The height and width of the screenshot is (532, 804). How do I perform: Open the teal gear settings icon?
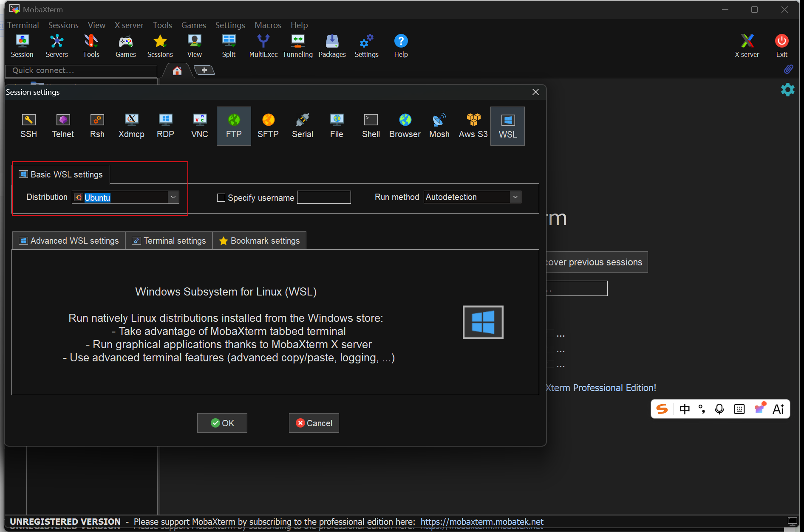(787, 90)
